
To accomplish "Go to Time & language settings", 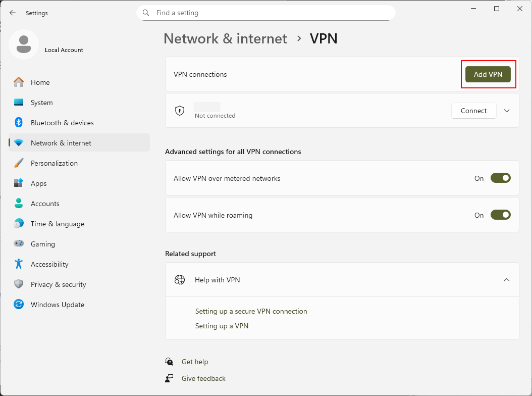I will click(x=57, y=224).
